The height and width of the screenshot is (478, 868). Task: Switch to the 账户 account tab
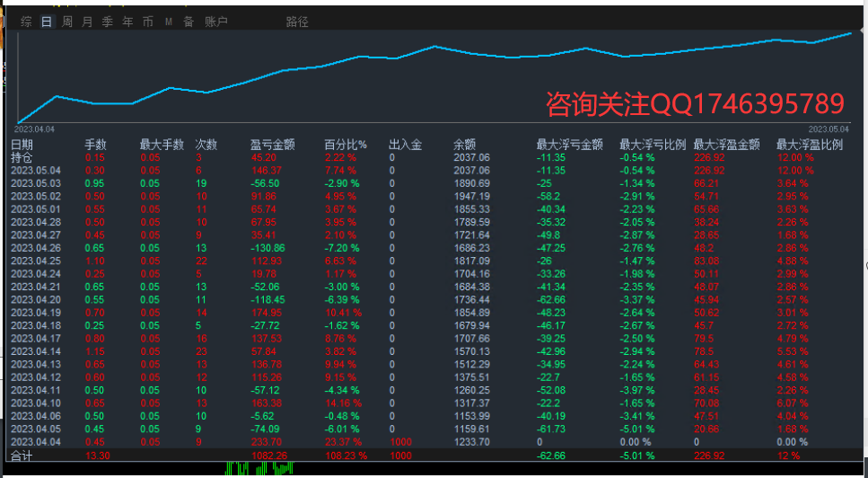[x=216, y=22]
